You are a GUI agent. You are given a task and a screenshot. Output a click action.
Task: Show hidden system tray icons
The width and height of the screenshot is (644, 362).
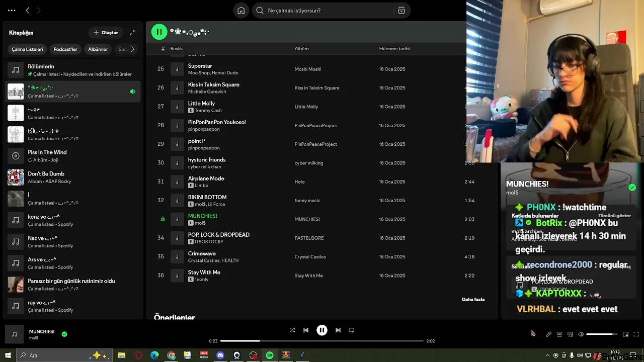point(548,355)
